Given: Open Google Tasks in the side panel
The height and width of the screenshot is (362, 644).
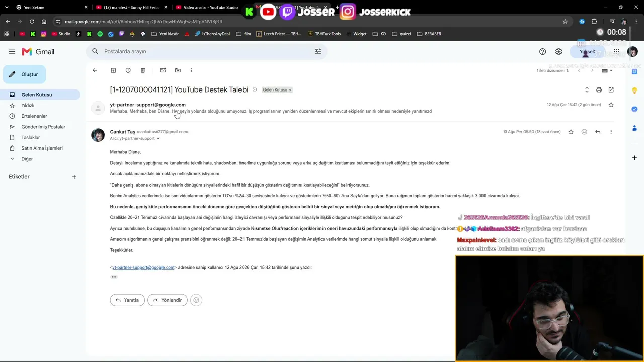Looking at the screenshot, I should click(634, 109).
